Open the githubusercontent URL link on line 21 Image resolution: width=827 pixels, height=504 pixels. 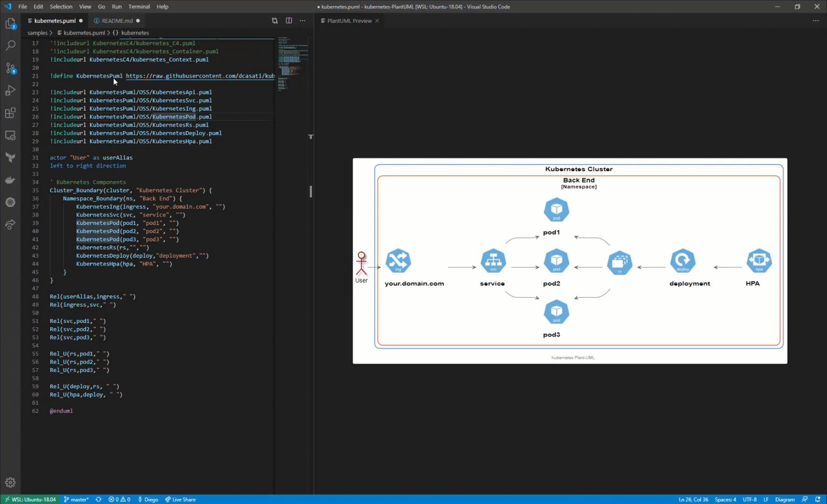200,76
